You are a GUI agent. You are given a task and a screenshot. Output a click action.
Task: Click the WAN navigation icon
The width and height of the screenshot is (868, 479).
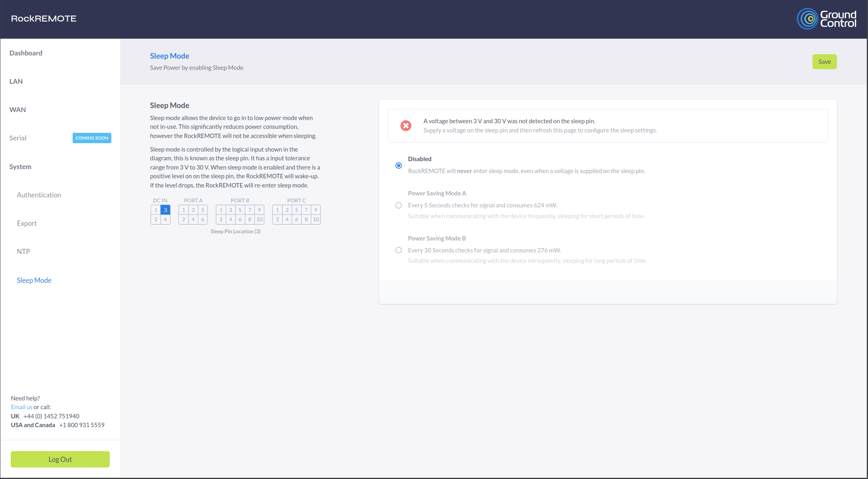(18, 109)
